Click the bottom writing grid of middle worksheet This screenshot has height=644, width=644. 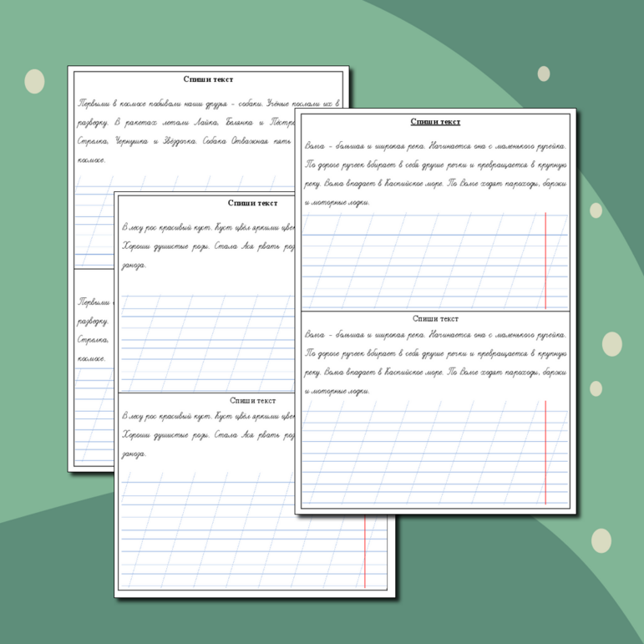242,535
